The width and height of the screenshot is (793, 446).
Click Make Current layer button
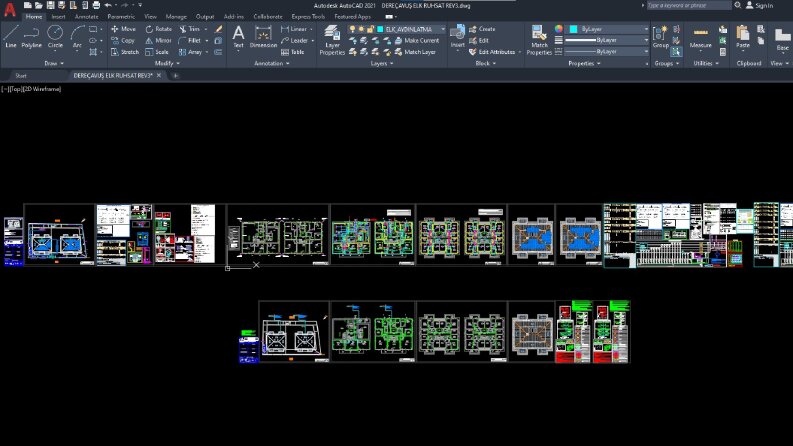(417, 40)
